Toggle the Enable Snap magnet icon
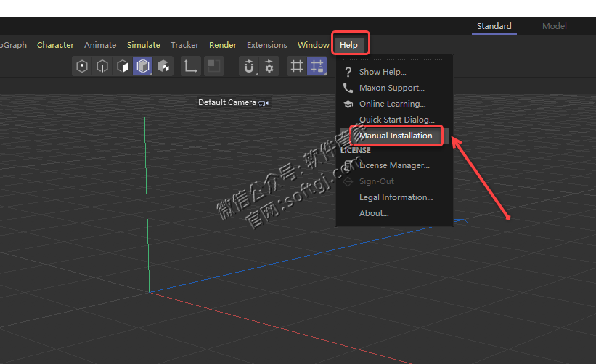 249,67
